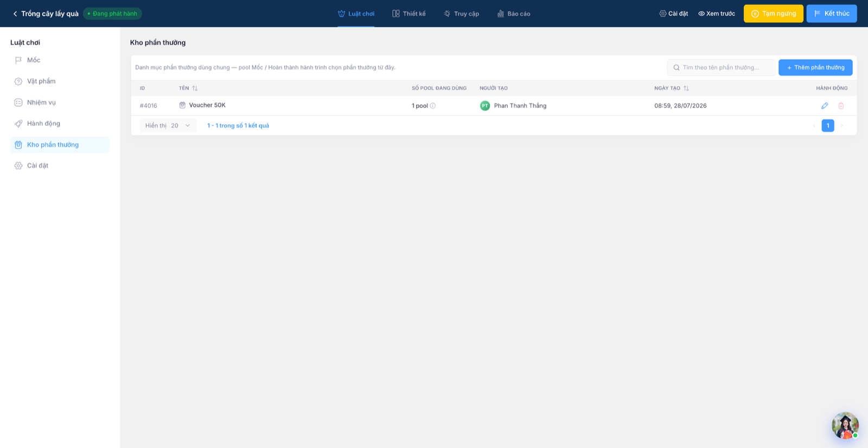Select Nhiệm vụ in the sidebar
The height and width of the screenshot is (448, 868).
[60, 103]
